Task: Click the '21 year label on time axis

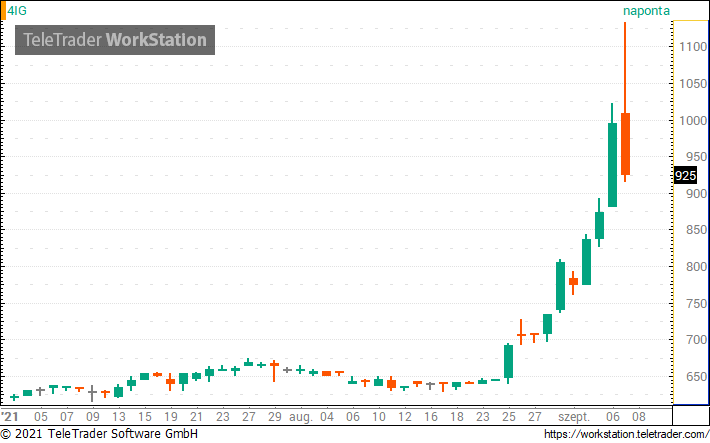Action: click(10, 417)
